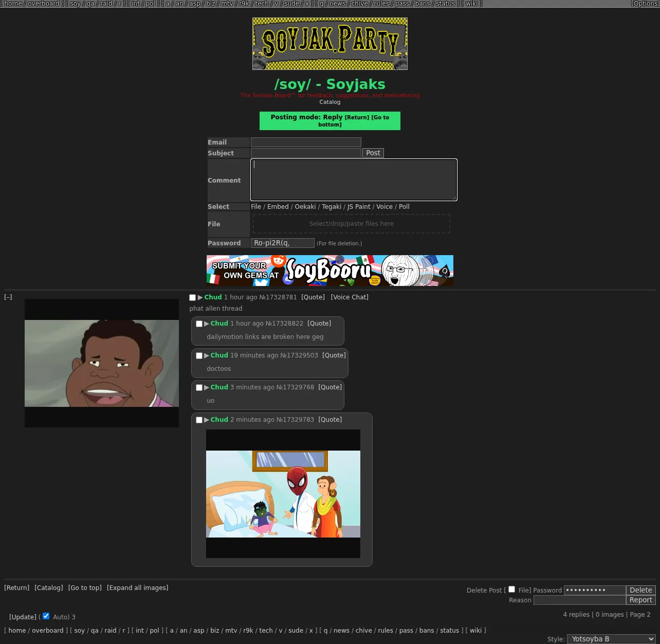Click [Return] in the posting mode banner

[357, 117]
